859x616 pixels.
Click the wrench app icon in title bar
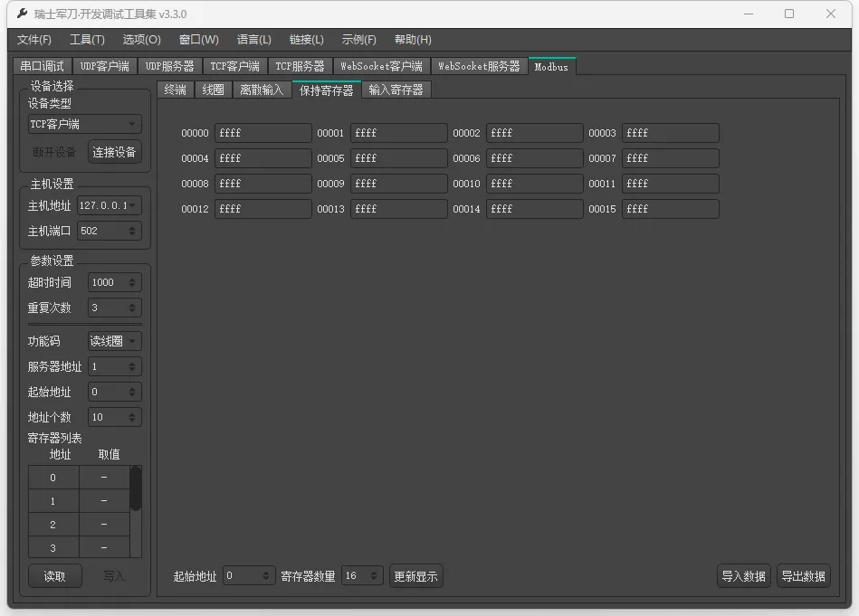(22, 14)
